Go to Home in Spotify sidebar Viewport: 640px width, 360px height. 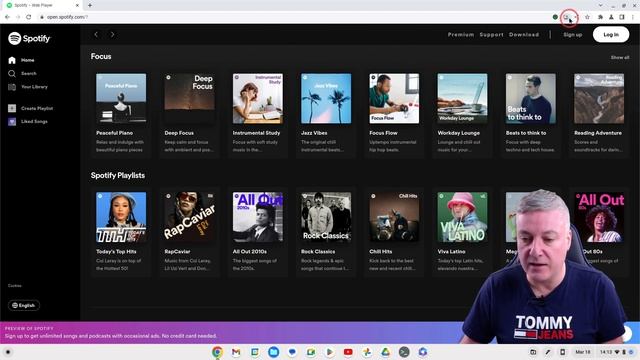21,60
